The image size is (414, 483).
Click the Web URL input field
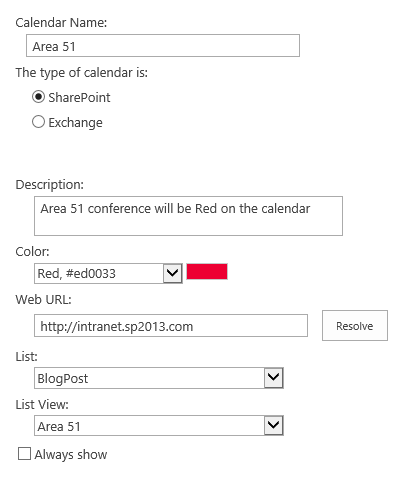click(x=171, y=326)
